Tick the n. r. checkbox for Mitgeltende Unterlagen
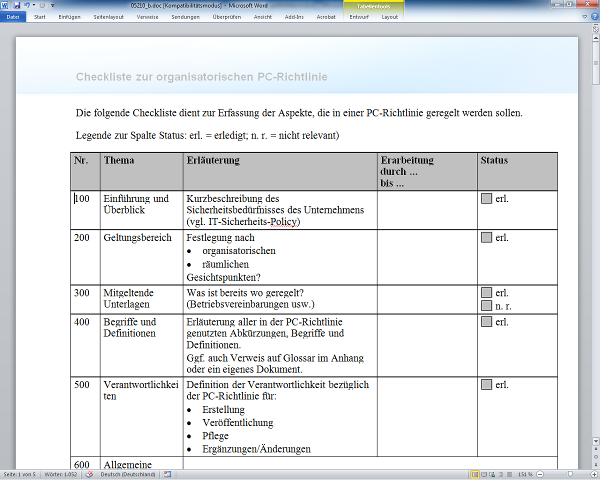The image size is (600, 480). pos(486,305)
